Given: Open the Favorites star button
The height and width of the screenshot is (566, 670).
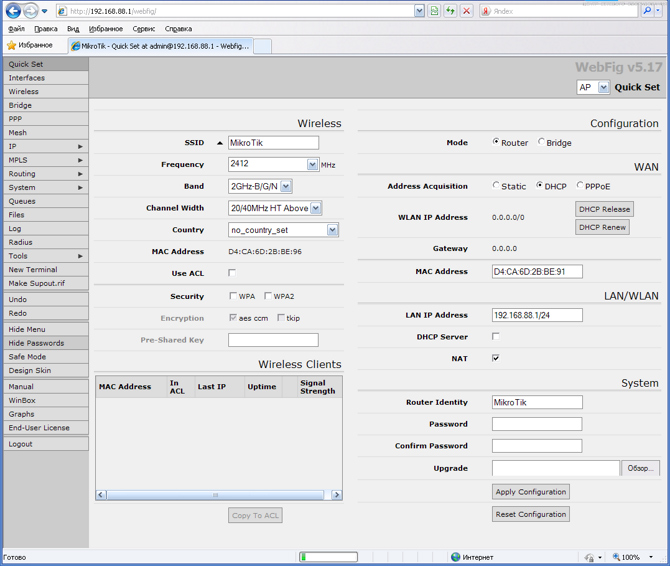Looking at the screenshot, I should point(30,45).
